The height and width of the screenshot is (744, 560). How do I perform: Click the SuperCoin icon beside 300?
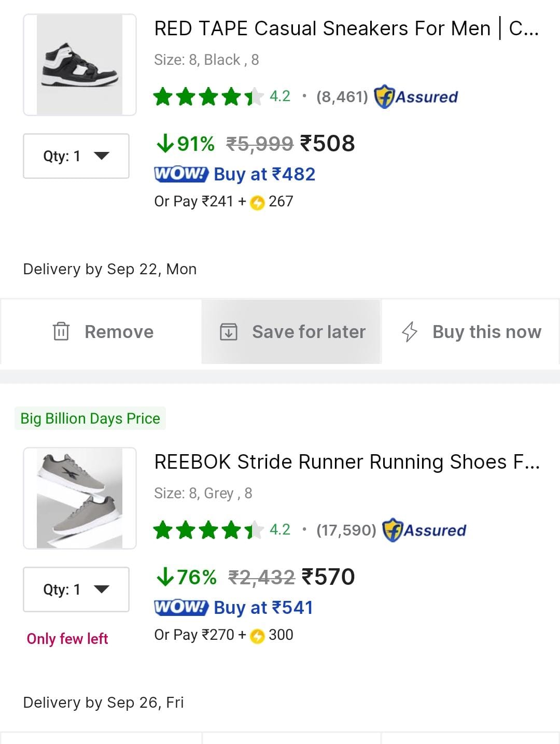[x=257, y=636]
